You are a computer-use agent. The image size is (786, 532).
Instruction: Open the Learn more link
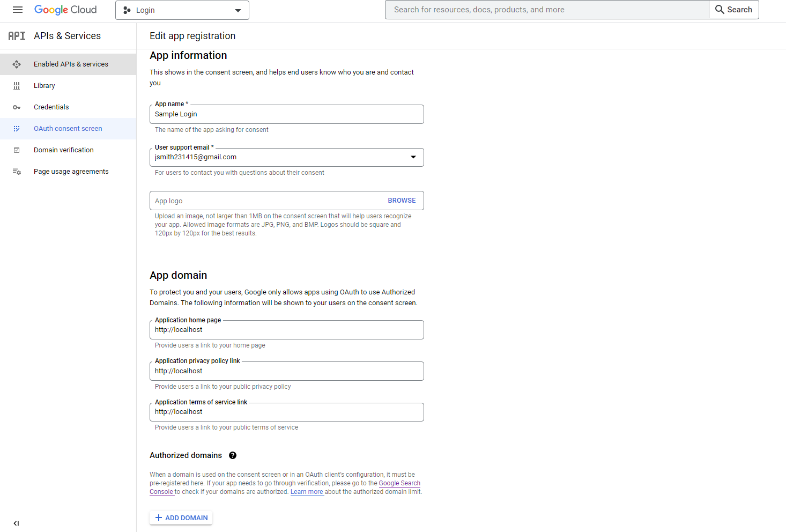[307, 492]
